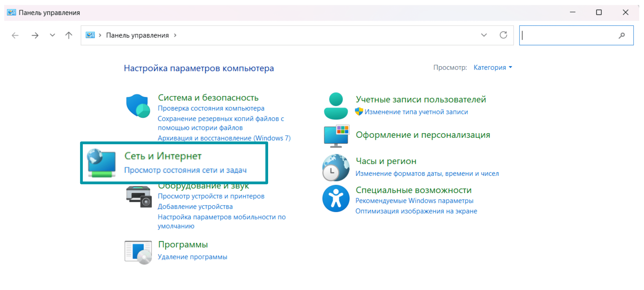This screenshot has width=644, height=290.
Task: Click the Refresh button in the address bar
Action: tap(504, 35)
